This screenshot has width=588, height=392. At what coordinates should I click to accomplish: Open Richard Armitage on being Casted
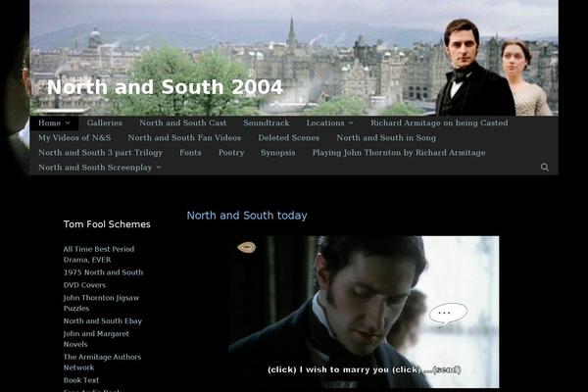[439, 123]
